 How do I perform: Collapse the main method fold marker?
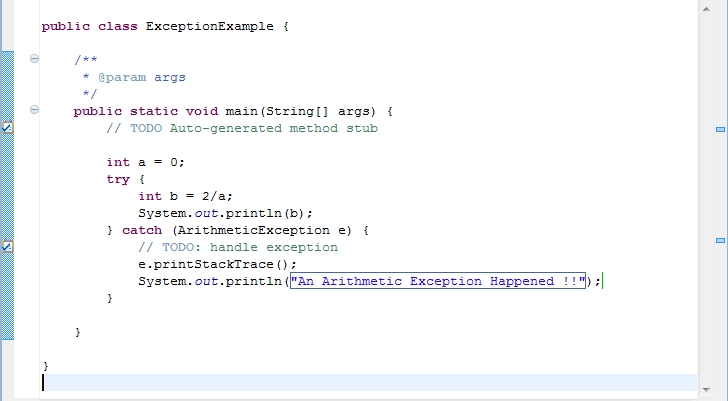34,110
